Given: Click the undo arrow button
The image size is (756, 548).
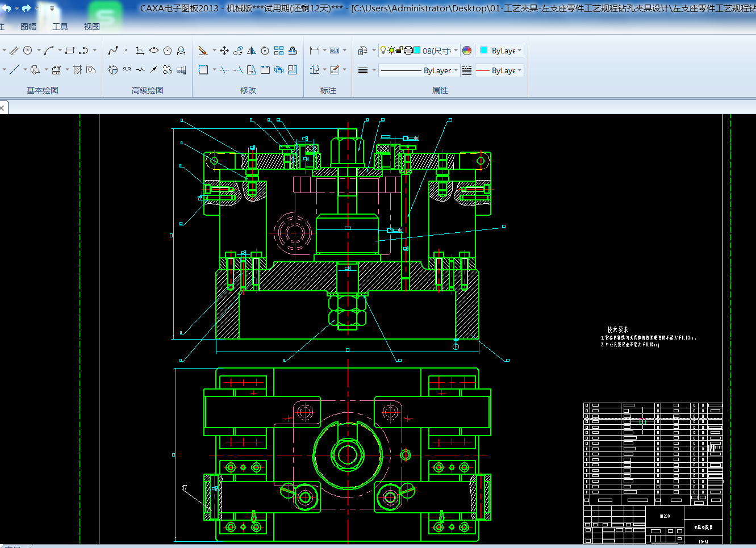Looking at the screenshot, I should point(6,9).
